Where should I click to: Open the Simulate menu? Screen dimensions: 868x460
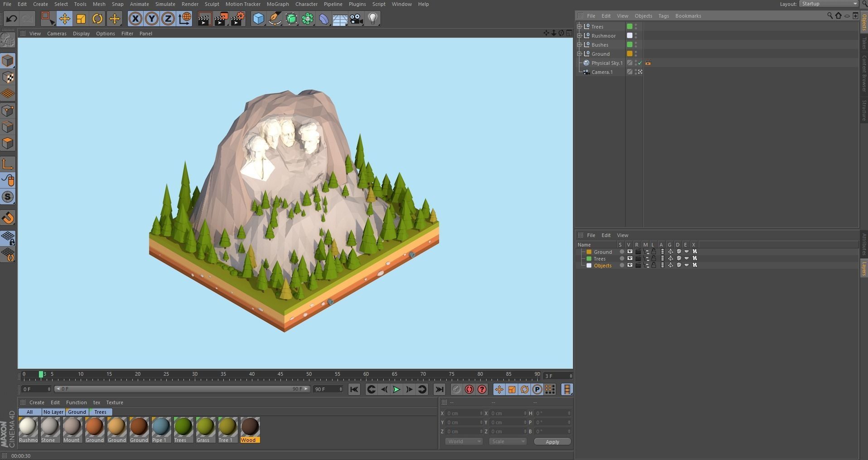pos(165,4)
